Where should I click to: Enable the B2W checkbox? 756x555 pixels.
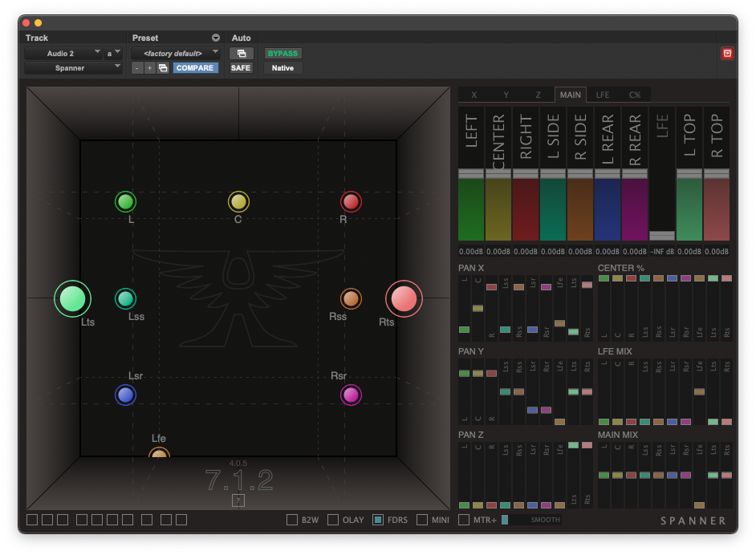(x=292, y=520)
